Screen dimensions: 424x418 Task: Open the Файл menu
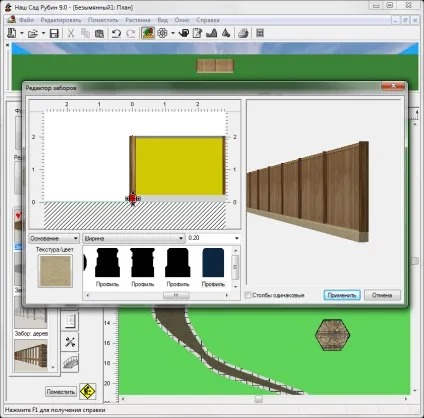click(26, 20)
